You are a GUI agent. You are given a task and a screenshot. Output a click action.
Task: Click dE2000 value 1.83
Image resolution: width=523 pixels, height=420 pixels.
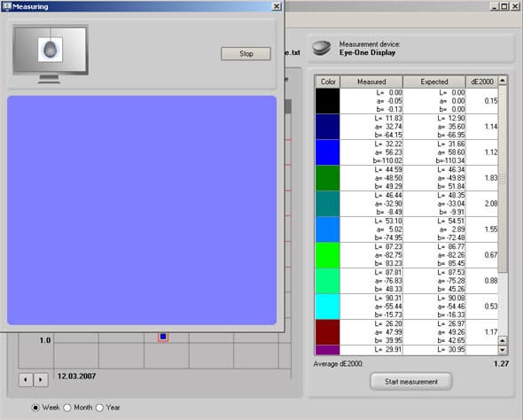coord(491,178)
